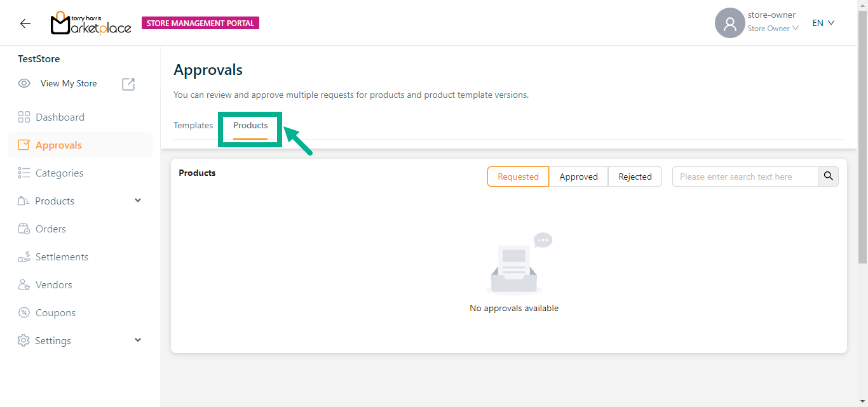Click the search text input field

(745, 177)
